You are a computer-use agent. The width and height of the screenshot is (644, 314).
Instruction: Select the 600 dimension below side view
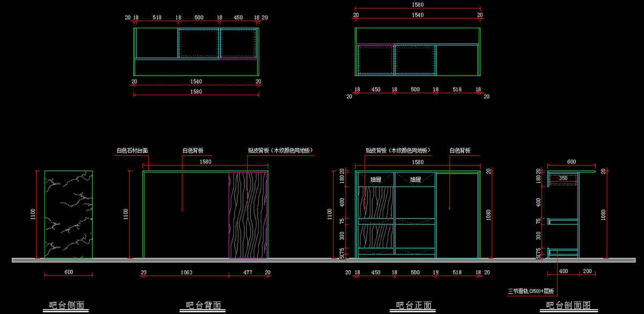[x=68, y=272]
